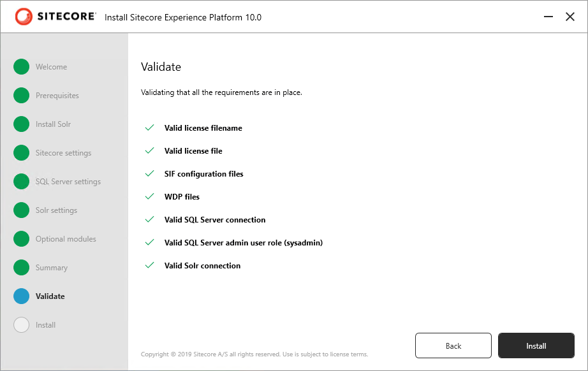Click the checkmark beside Valid Solr connection

(x=150, y=265)
